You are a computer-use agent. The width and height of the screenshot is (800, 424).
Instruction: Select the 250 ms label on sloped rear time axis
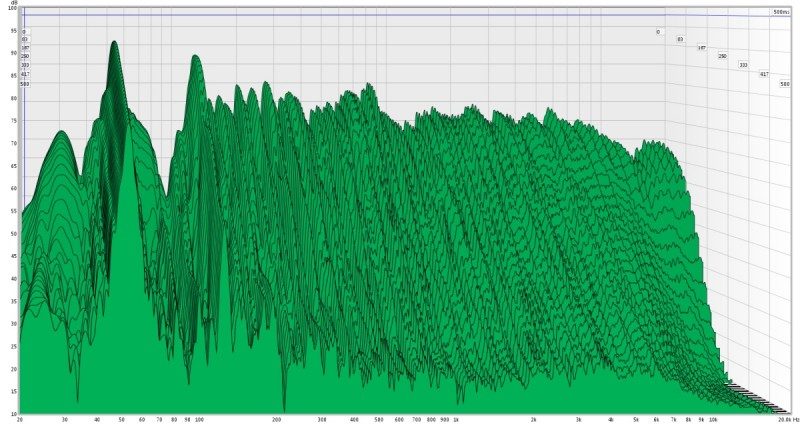point(722,56)
